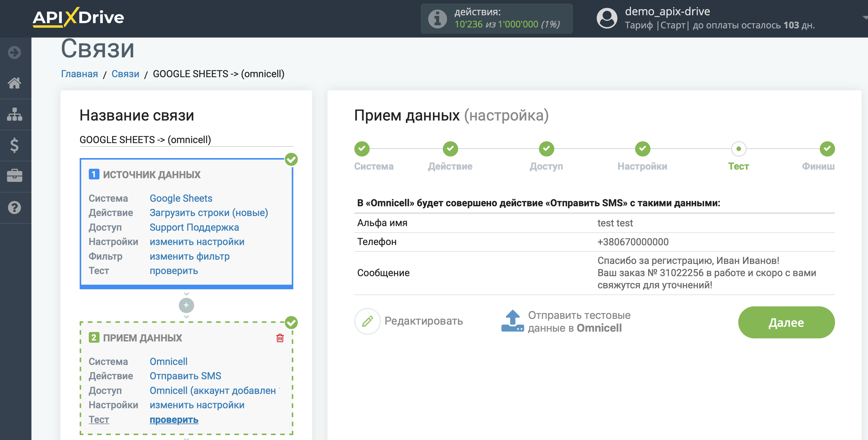
Task: Open the billing dollar icon in sidebar
Action: (14, 145)
